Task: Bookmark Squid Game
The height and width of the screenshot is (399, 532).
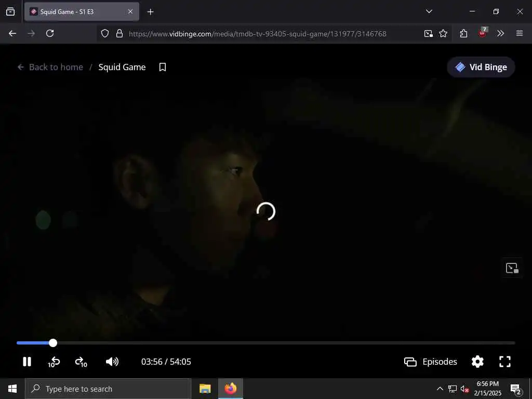Action: tap(163, 67)
